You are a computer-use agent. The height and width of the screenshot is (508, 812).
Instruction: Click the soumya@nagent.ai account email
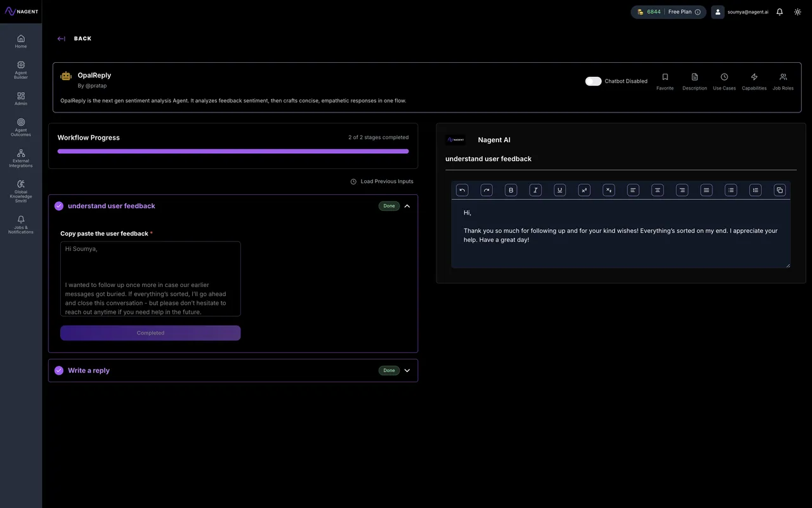(748, 12)
